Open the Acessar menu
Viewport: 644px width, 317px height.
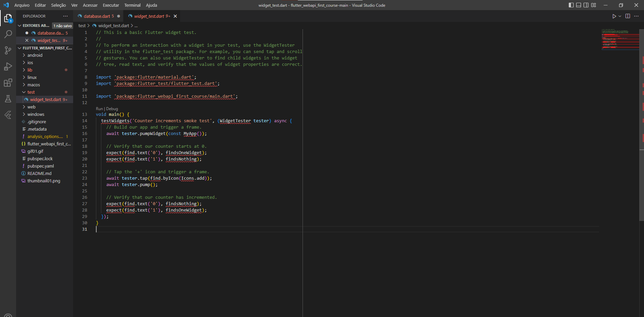(x=90, y=5)
